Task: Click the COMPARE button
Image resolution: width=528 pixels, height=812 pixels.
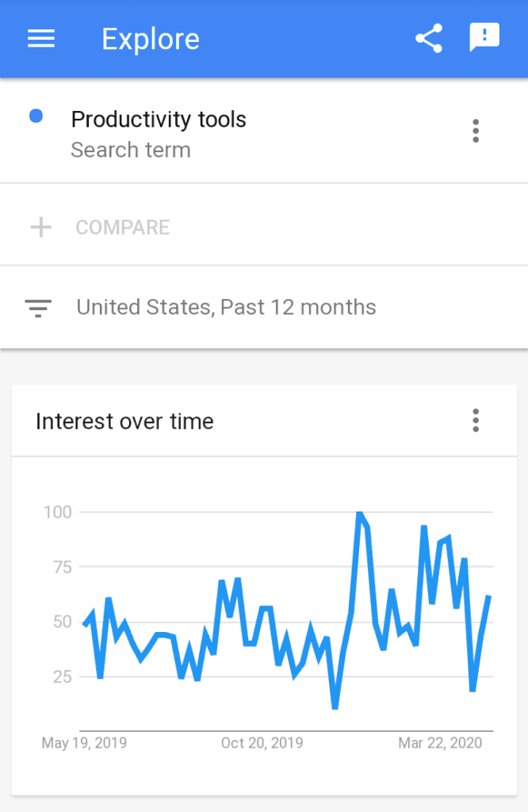Action: tap(122, 228)
